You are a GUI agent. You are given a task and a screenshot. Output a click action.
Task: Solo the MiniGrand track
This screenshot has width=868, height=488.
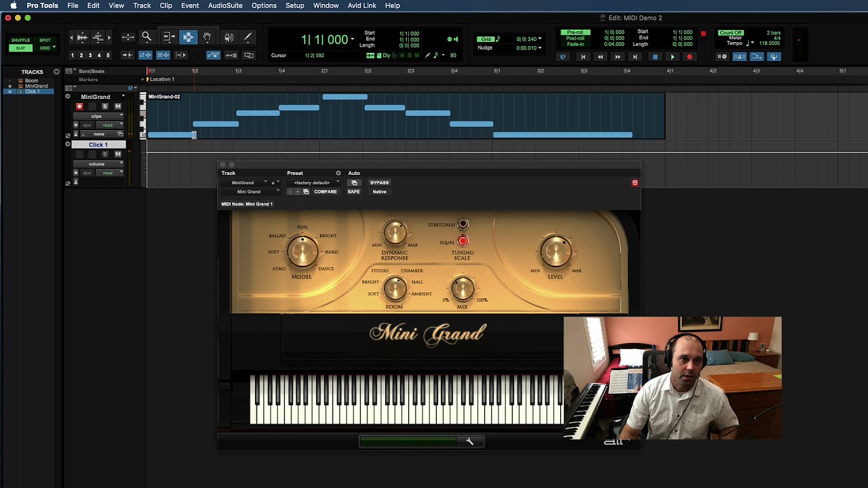[x=105, y=106]
